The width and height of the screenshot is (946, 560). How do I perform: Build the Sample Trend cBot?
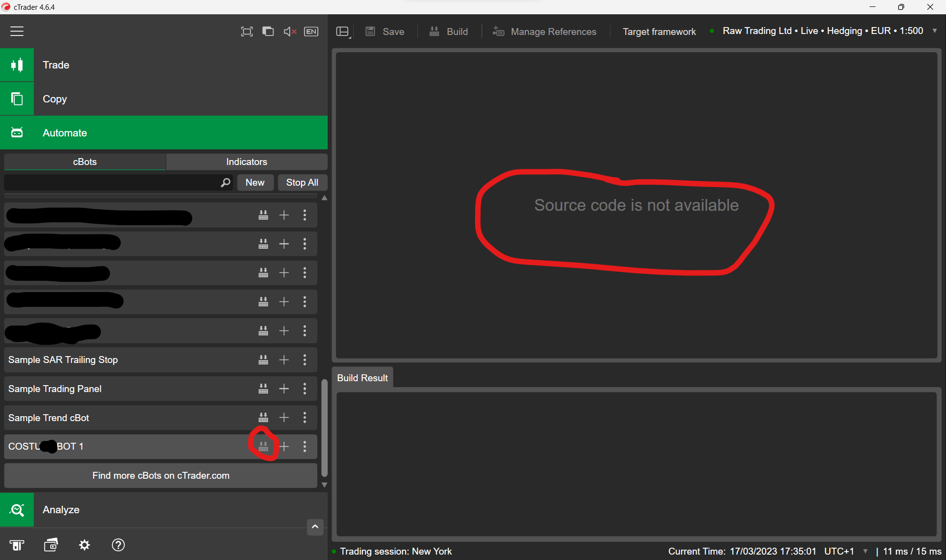pos(263,418)
